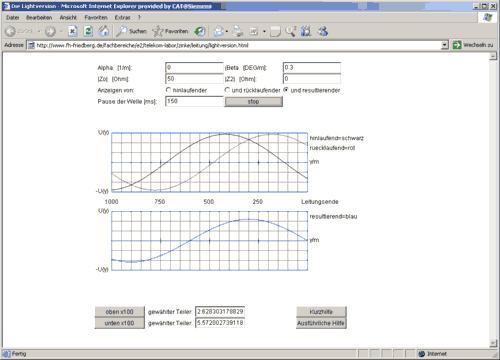The image size is (500, 360).
Task: Click the Fertig status bar page icon
Action: coord(7,354)
